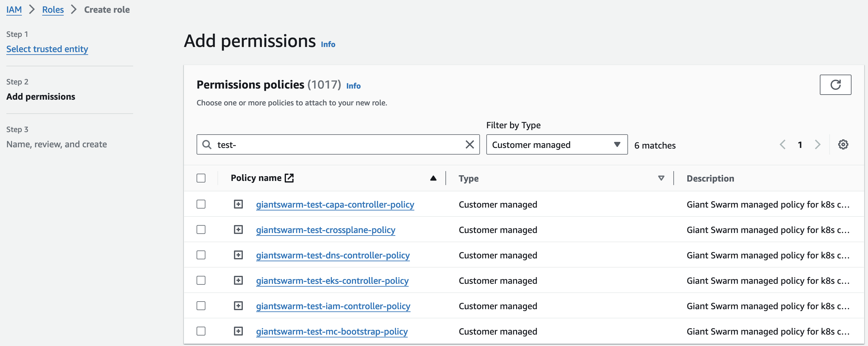This screenshot has width=868, height=346.
Task: Open Info link next to Permissions policies
Action: [353, 86]
